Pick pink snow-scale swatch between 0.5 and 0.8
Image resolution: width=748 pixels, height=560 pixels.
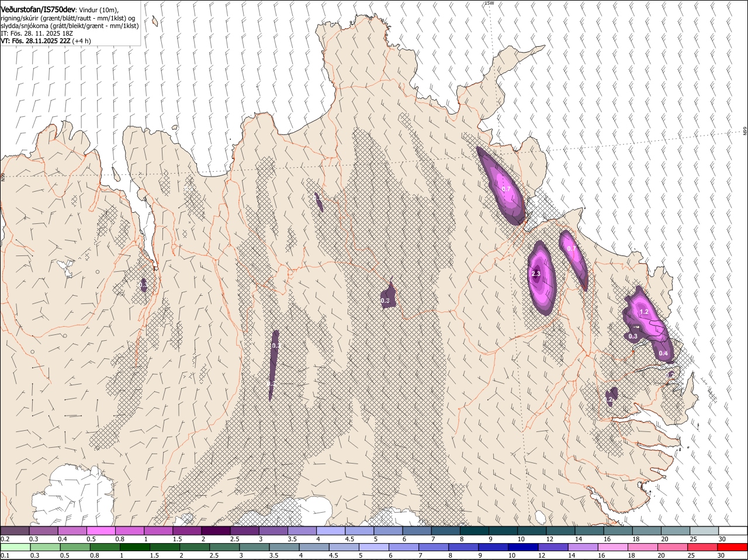tap(101, 530)
